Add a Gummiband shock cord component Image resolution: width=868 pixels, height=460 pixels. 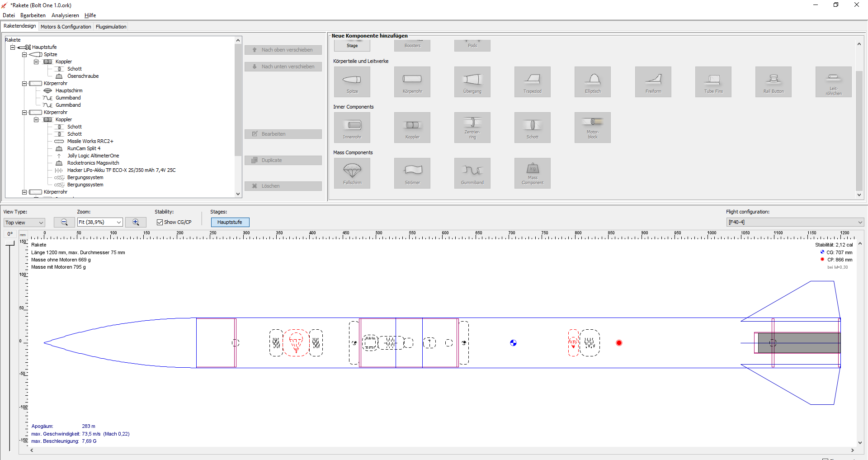click(472, 173)
